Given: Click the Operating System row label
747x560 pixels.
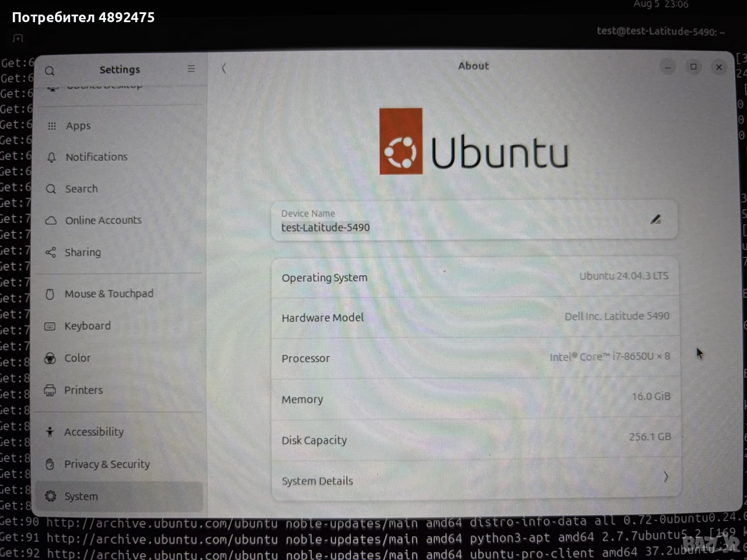Looking at the screenshot, I should click(x=324, y=278).
